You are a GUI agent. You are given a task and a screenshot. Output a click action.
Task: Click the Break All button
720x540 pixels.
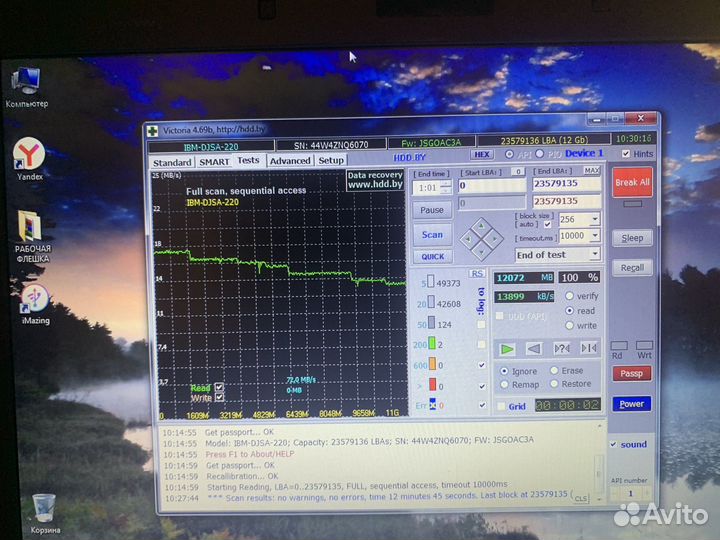point(632,182)
